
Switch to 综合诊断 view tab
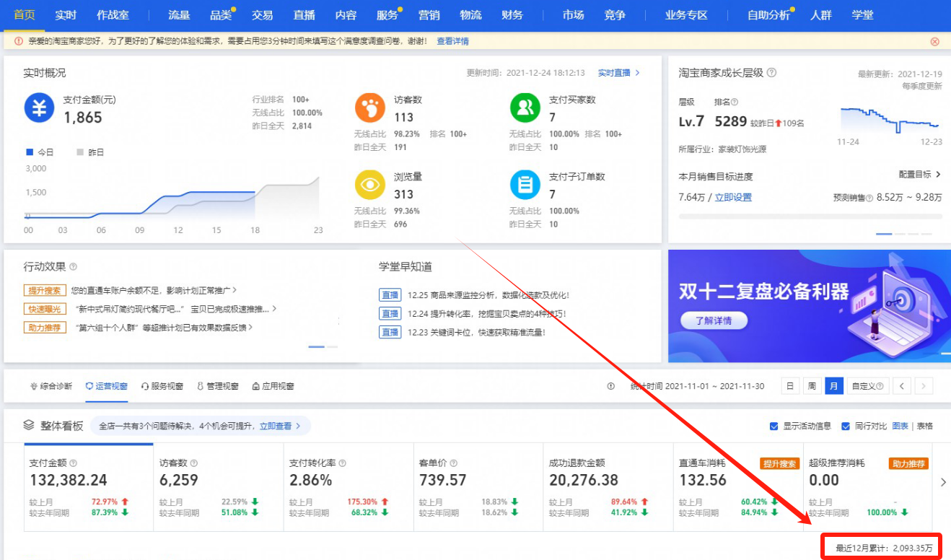[x=51, y=386]
